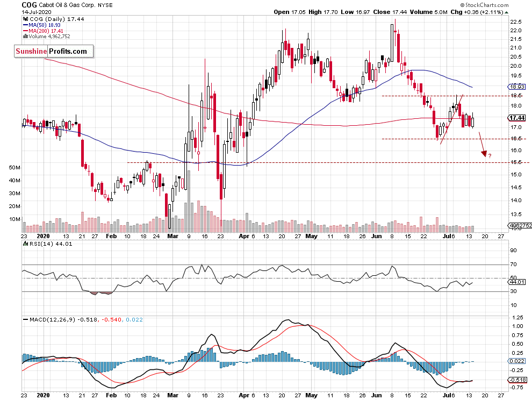
Task: Click the Volume 5.0M header value
Action: [428, 12]
